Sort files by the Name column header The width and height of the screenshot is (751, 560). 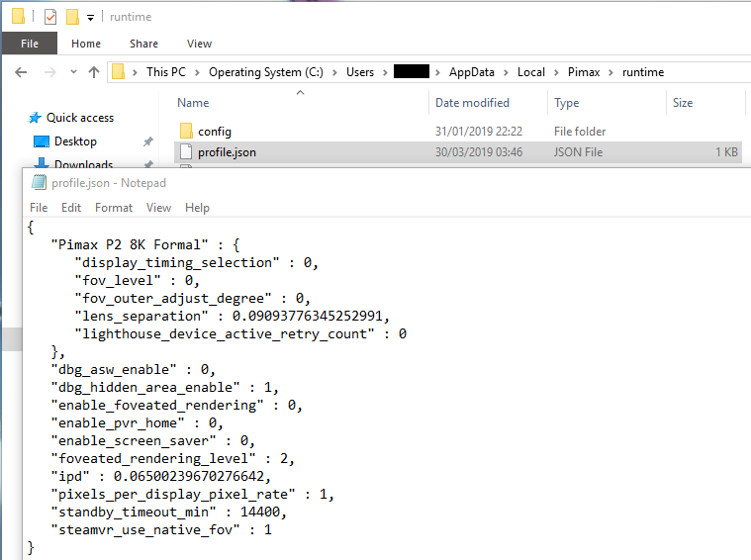[x=193, y=103]
